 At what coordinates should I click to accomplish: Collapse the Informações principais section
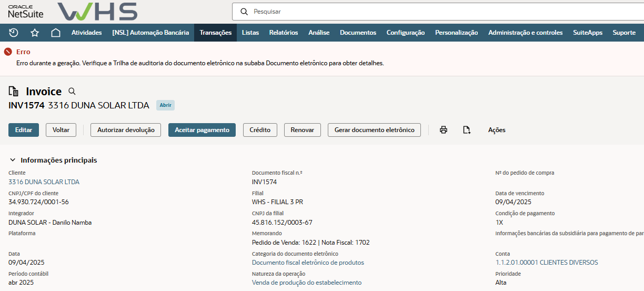click(13, 160)
